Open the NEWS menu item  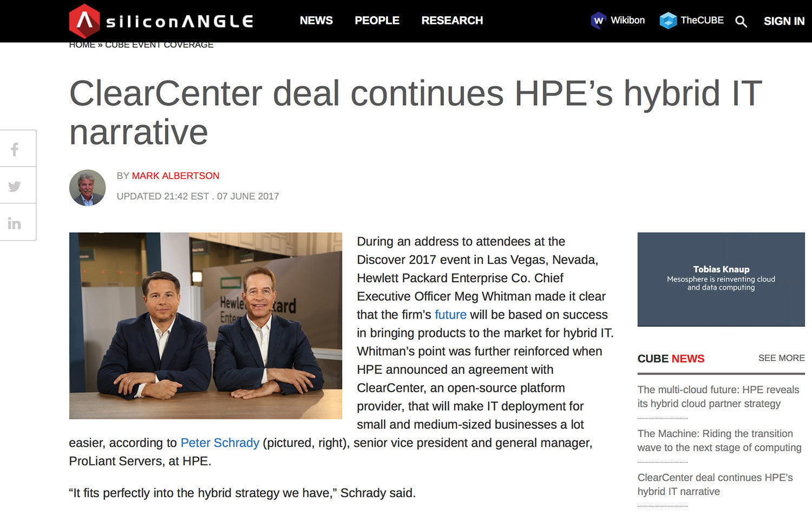click(316, 21)
